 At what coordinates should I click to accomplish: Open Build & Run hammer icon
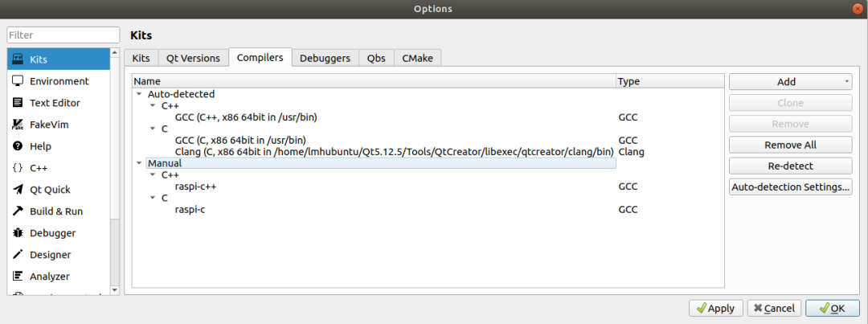[18, 211]
